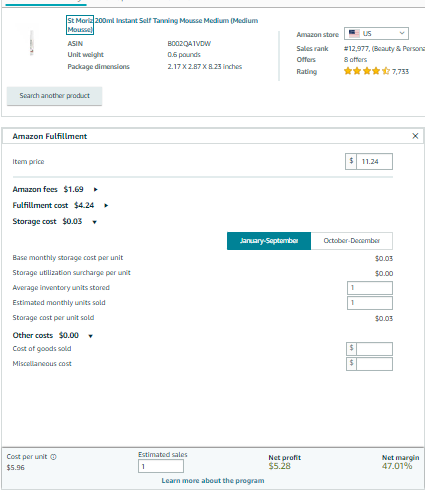Click the US flag icon in store selector
The image size is (425, 492).
pos(354,33)
